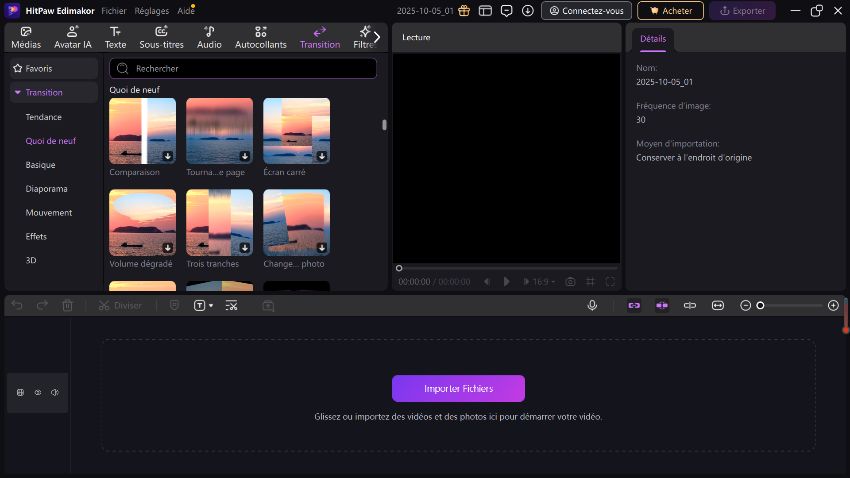Open the download center icon
The height and width of the screenshot is (478, 850).
527,10
